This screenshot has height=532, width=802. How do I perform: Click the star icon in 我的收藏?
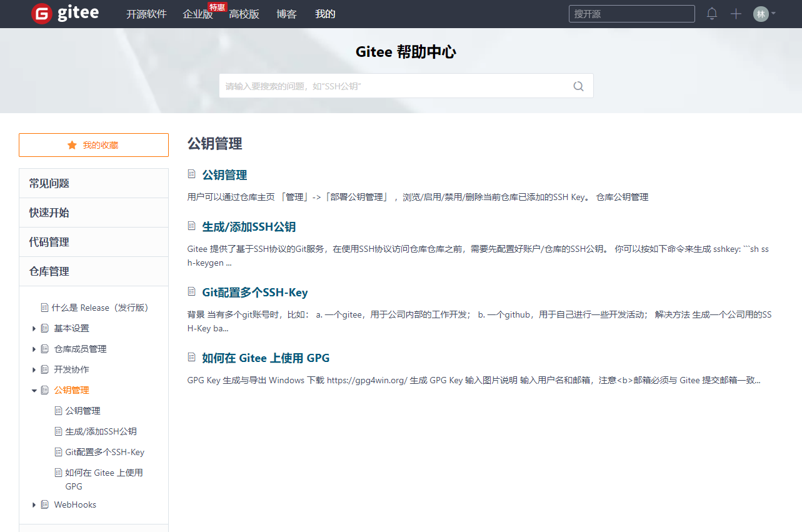72,145
